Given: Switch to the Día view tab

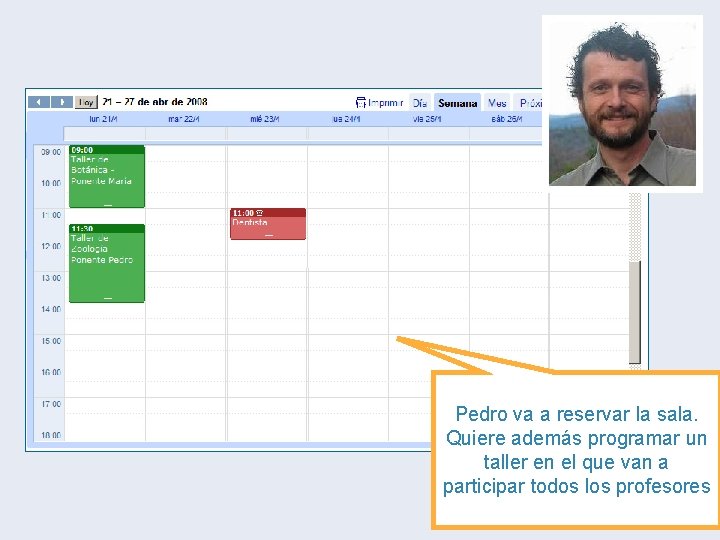Looking at the screenshot, I should pos(420,103).
